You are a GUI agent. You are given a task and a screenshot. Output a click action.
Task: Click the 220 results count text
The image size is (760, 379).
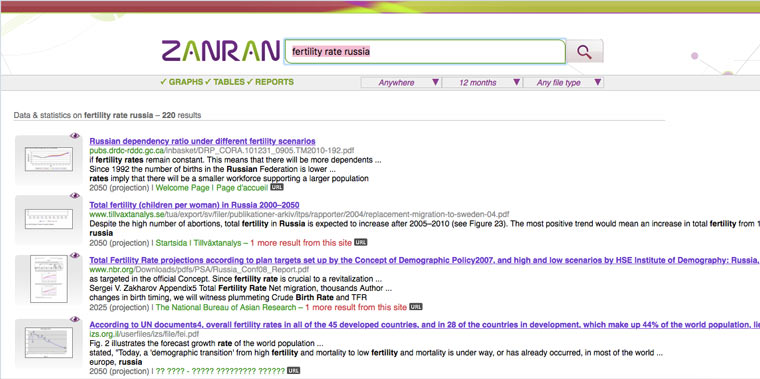tap(182, 115)
